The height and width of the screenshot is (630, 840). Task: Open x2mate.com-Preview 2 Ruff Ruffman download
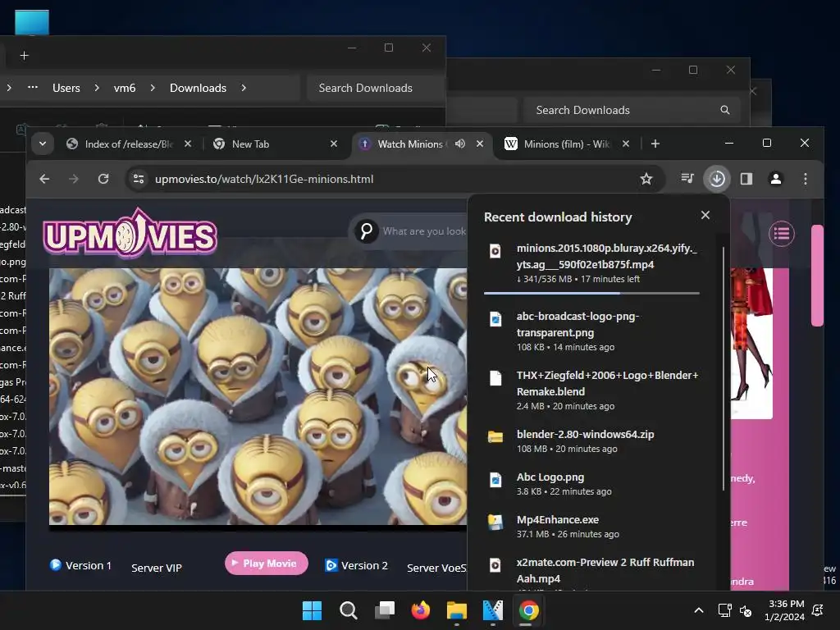pyautogui.click(x=592, y=571)
